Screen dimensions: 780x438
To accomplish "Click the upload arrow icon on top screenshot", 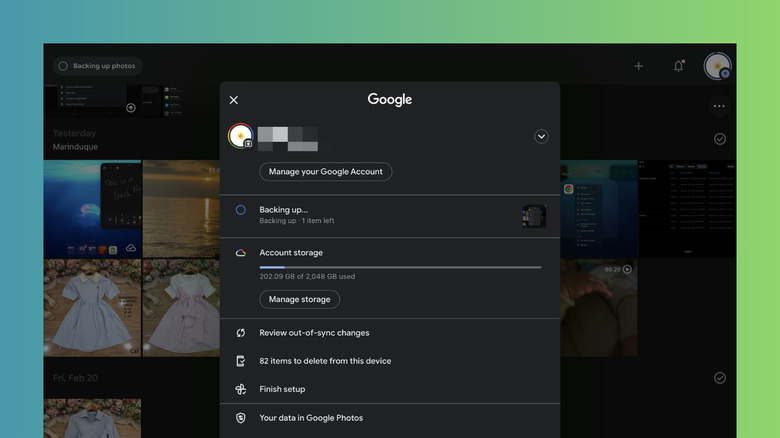I will (131, 108).
